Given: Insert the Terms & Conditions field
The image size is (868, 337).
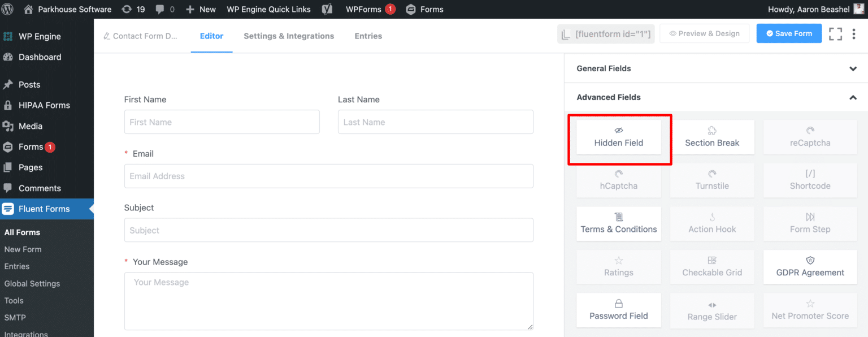Looking at the screenshot, I should tap(619, 224).
